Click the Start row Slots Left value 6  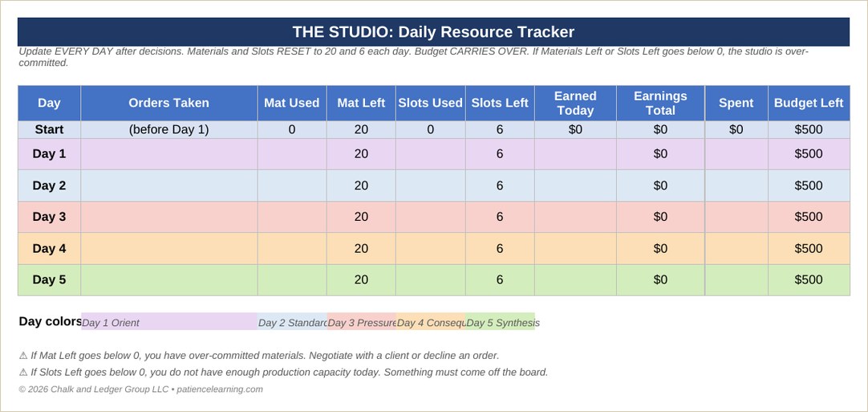[500, 130]
